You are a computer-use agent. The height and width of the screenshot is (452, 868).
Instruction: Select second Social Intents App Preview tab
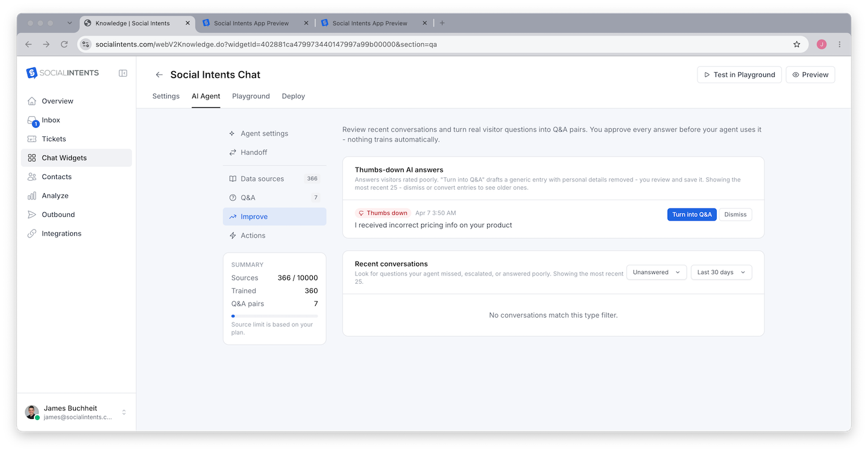click(256, 23)
